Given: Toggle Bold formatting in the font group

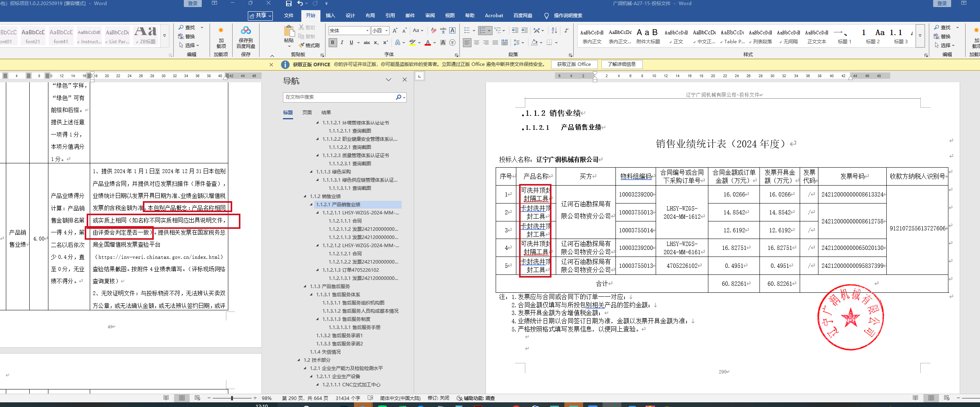Looking at the screenshot, I should pos(333,42).
